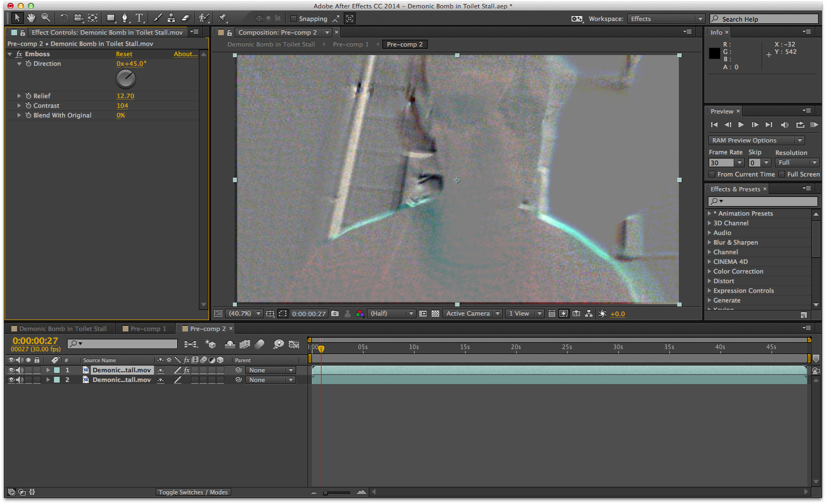Open layer 1 Parent None dropdown
Viewport: 826px width, 504px height.
click(271, 370)
